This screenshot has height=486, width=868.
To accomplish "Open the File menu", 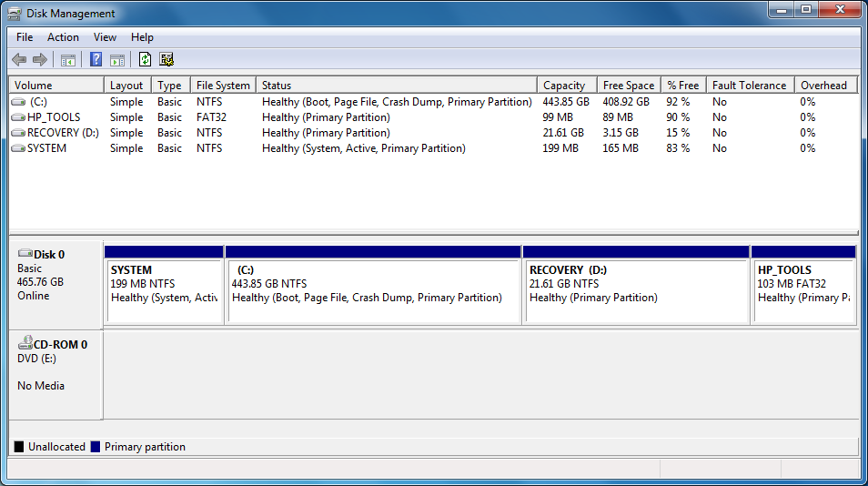I will coord(25,37).
